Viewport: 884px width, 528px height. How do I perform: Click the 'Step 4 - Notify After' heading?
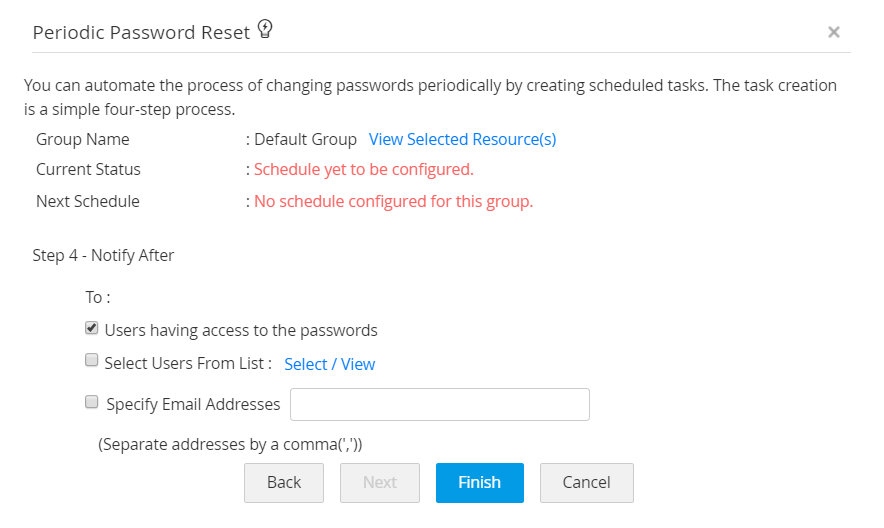[x=103, y=255]
